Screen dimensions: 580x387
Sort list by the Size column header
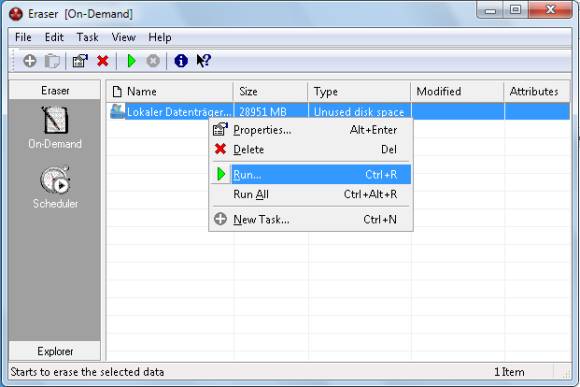coord(270,91)
